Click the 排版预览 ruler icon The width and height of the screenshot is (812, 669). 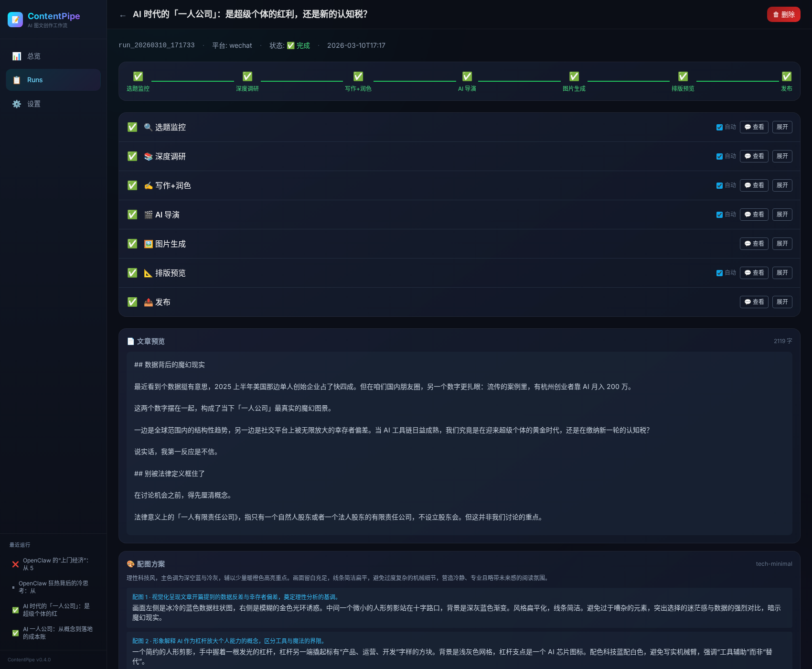[x=148, y=273]
